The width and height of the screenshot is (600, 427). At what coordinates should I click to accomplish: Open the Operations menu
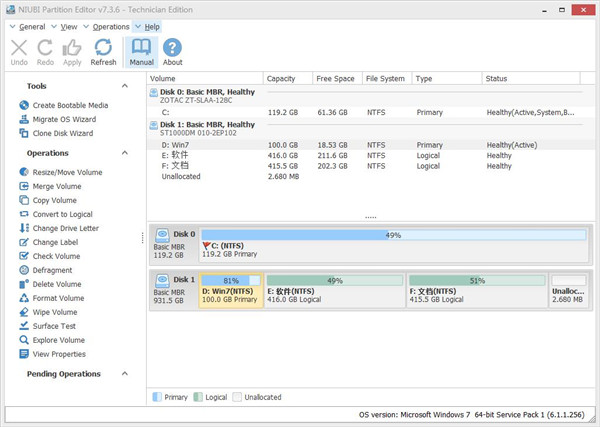(x=106, y=27)
